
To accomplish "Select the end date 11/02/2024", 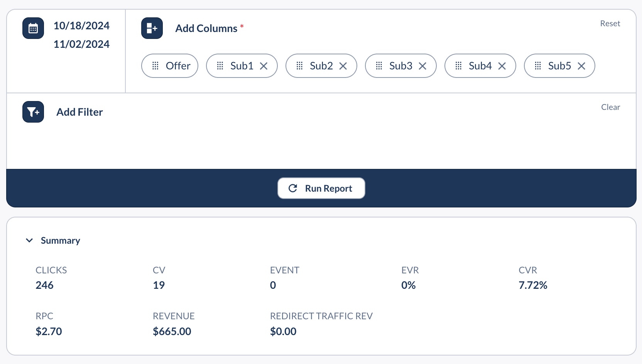I will coord(81,44).
